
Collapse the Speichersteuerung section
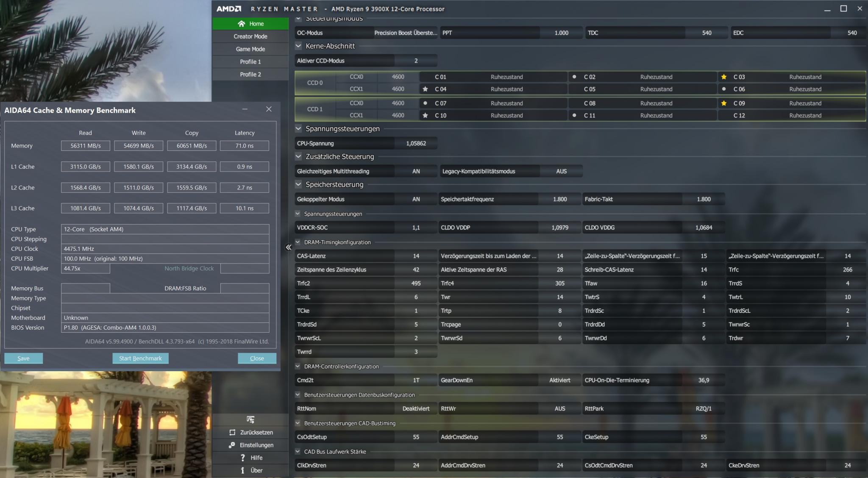pos(298,184)
